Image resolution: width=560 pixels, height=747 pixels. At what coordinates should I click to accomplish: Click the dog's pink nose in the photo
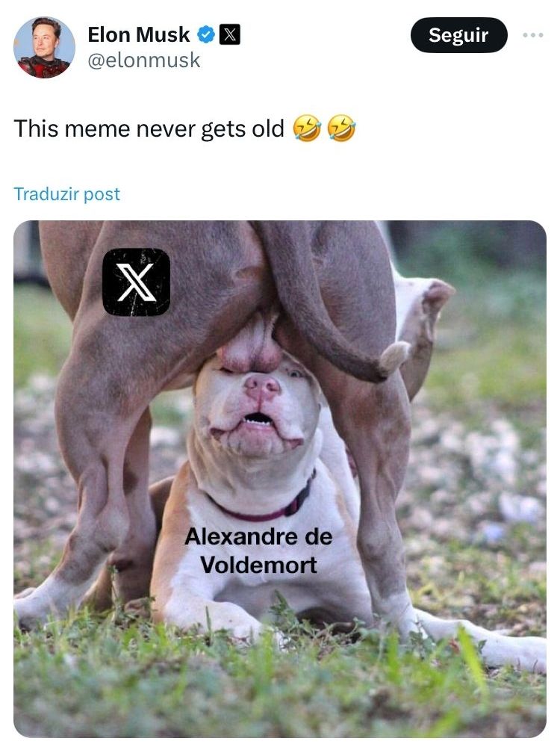[262, 385]
